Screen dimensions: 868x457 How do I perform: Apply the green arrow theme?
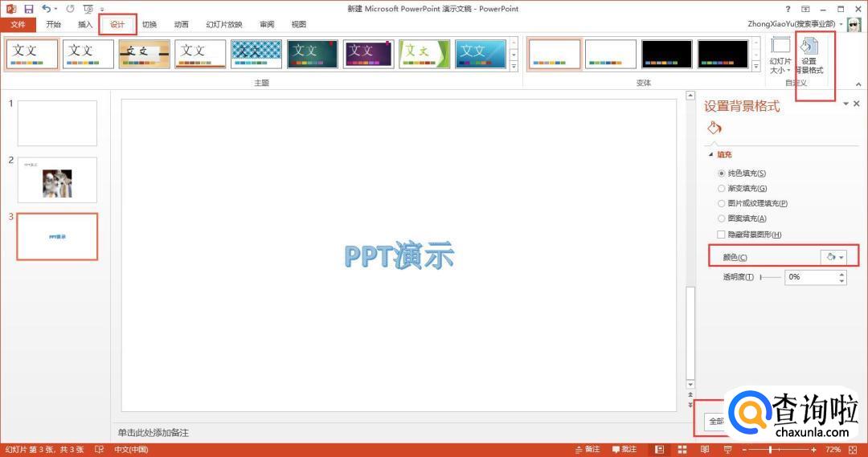[424, 54]
